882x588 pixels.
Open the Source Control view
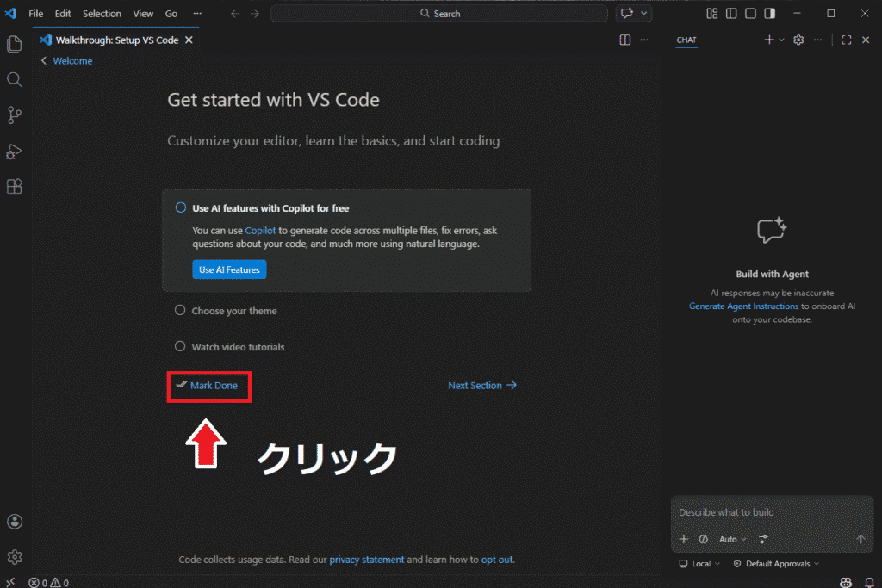coord(14,115)
